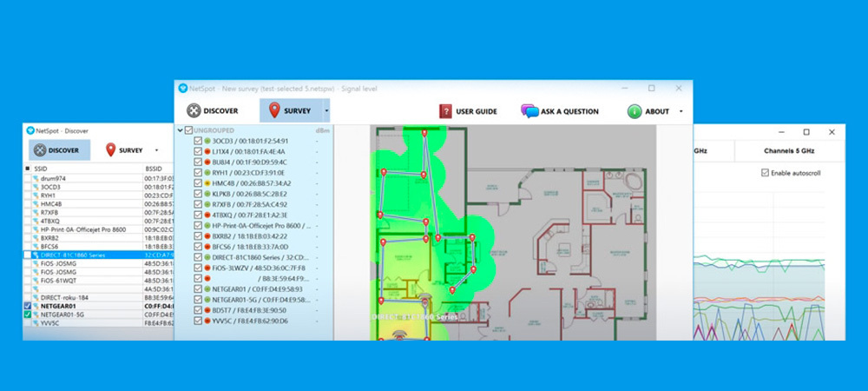This screenshot has width=868, height=391.
Task: Click the red Survey pin icon in the Survey window toolbar
Action: click(274, 110)
